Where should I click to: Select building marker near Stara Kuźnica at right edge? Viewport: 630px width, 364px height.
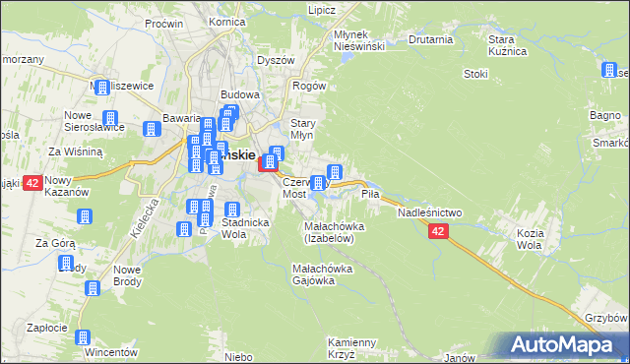pyautogui.click(x=609, y=70)
